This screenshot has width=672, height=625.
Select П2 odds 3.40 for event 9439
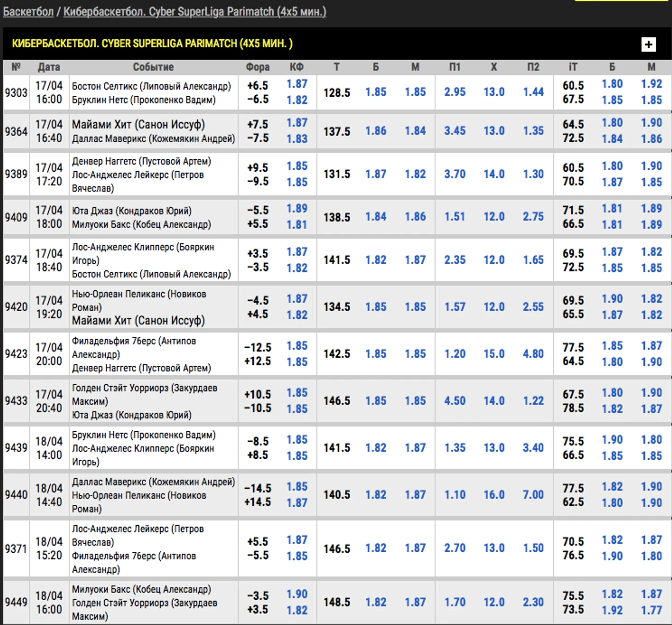pyautogui.click(x=533, y=447)
